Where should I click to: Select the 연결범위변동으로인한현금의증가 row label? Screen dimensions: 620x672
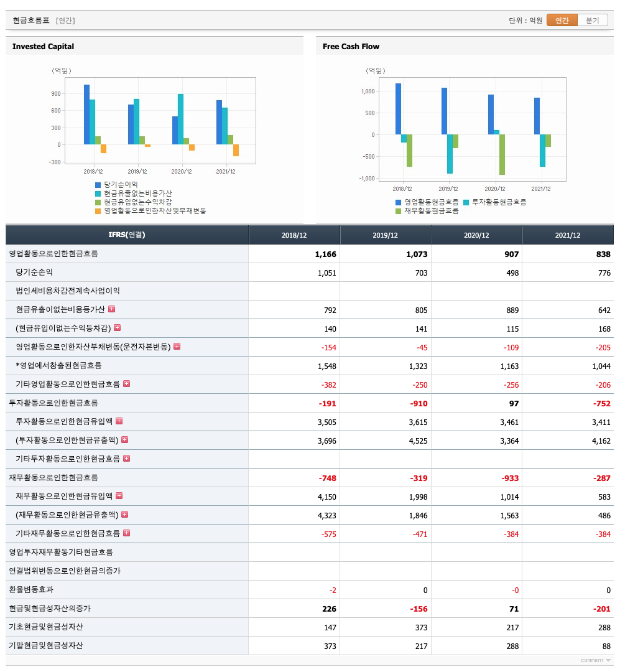(65, 571)
